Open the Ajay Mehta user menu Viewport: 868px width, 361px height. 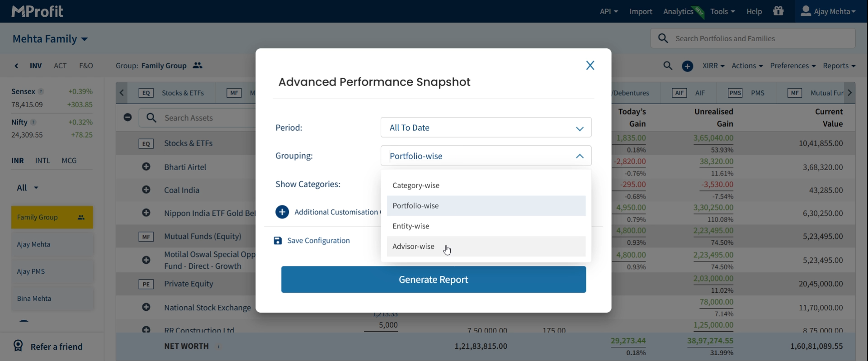tap(828, 11)
